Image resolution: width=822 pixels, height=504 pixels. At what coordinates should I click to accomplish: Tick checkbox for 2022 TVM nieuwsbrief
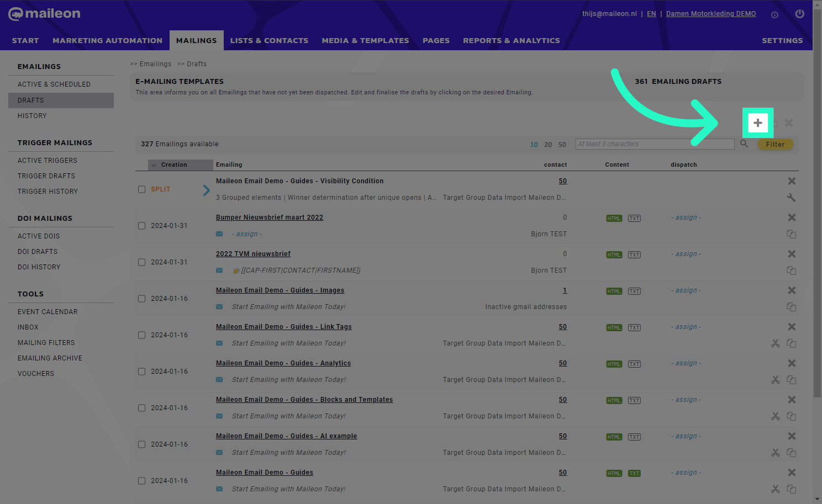pos(141,262)
